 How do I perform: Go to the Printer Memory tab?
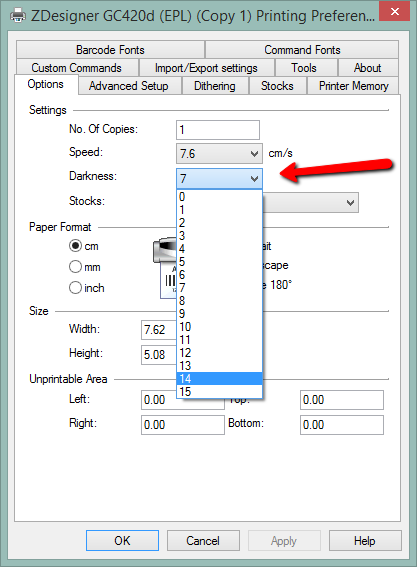pyautogui.click(x=353, y=86)
